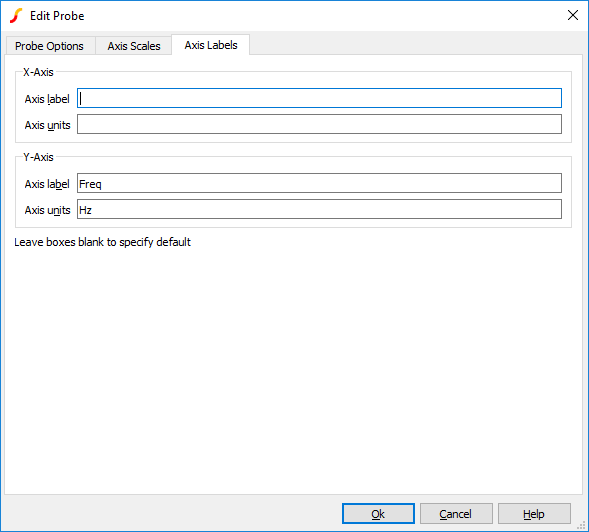Click the Y-Axis group heading
Viewport: 589px width, 532px height.
tap(38, 157)
